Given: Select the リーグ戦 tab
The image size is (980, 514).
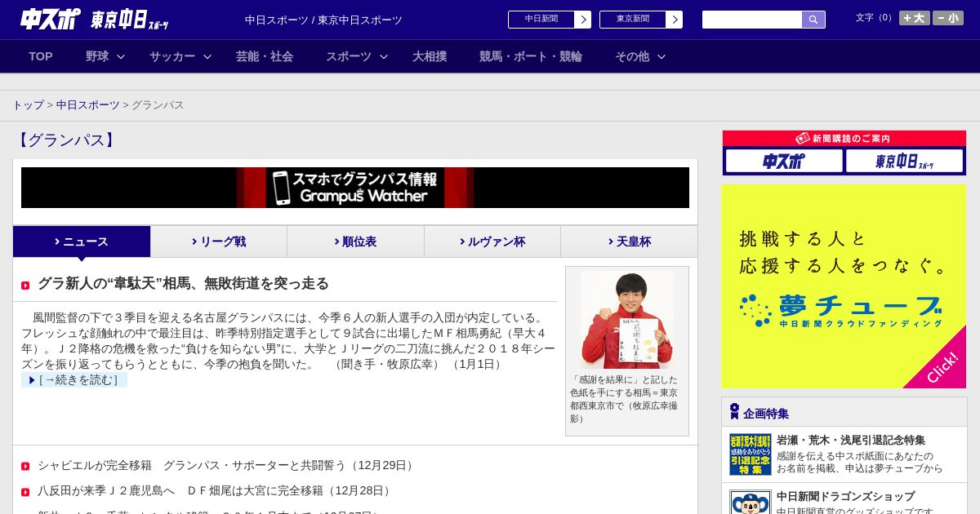Looking at the screenshot, I should coord(219,241).
